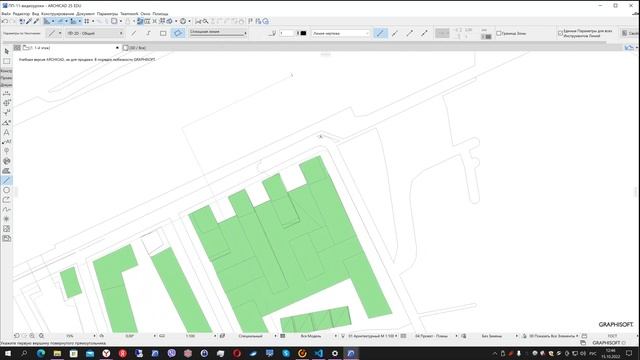Open the Teamwork menu
Viewport: 640px width, 360px height.
point(129,14)
